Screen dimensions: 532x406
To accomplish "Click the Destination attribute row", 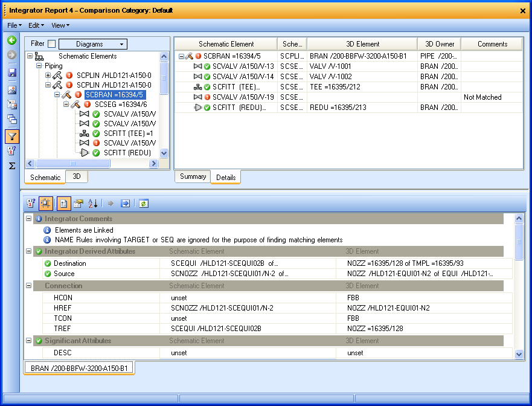I will click(278, 263).
